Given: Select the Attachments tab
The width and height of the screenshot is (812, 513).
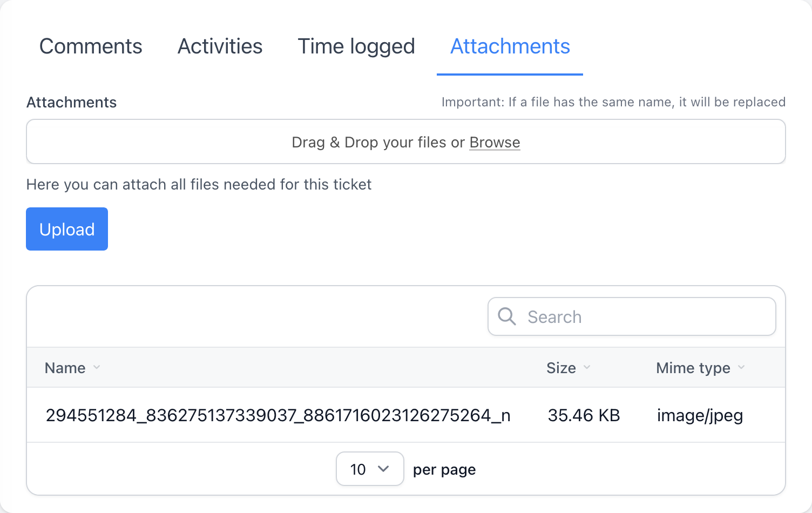Looking at the screenshot, I should 510,46.
